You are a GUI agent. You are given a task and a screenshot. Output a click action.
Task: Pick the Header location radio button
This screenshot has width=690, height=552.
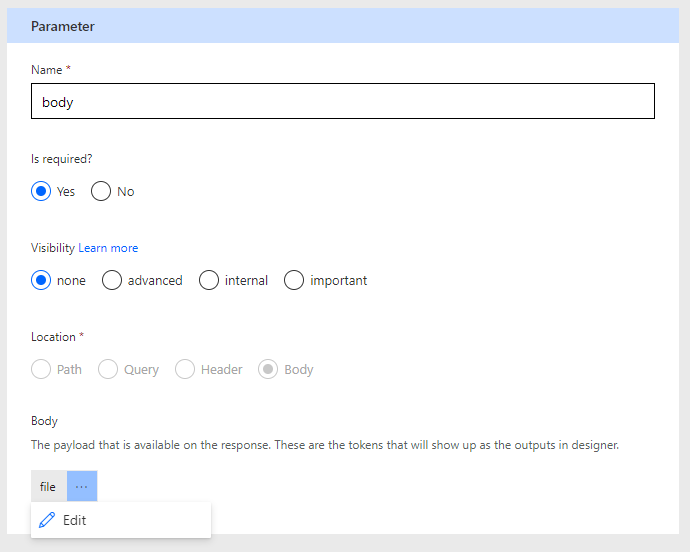click(185, 369)
